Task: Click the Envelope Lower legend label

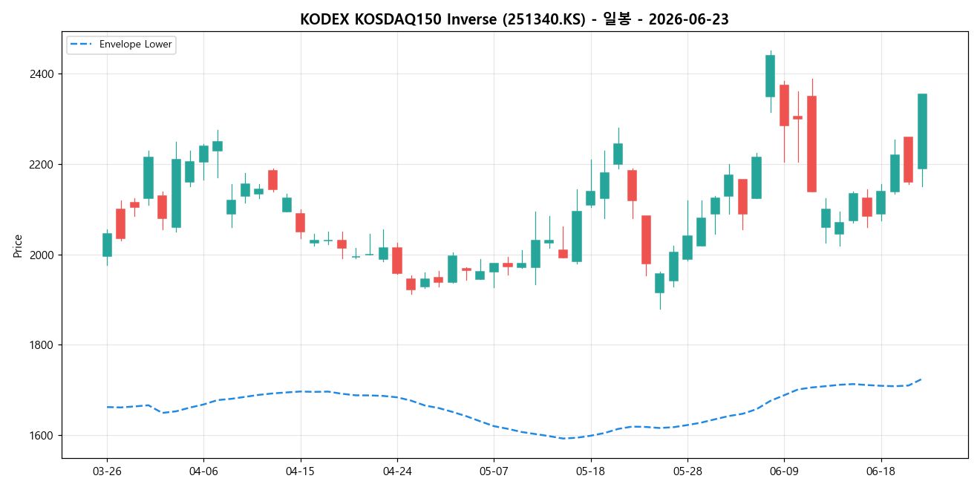Action: [135, 45]
